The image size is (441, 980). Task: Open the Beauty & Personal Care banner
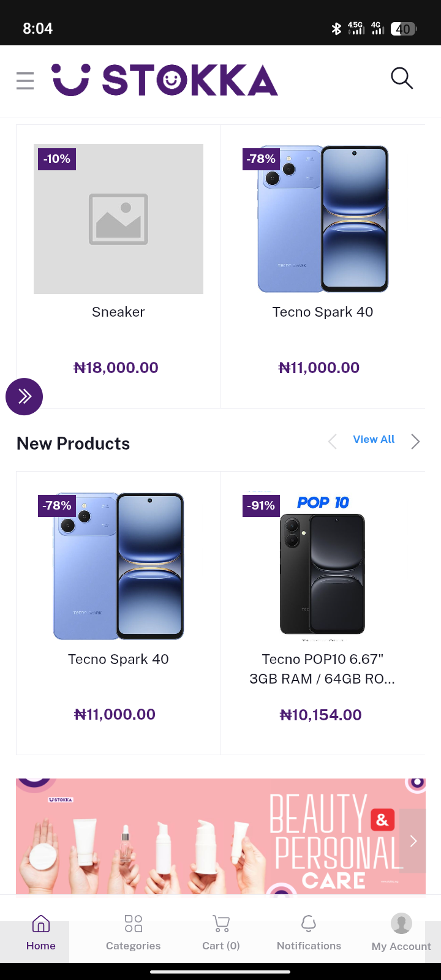pos(208,836)
